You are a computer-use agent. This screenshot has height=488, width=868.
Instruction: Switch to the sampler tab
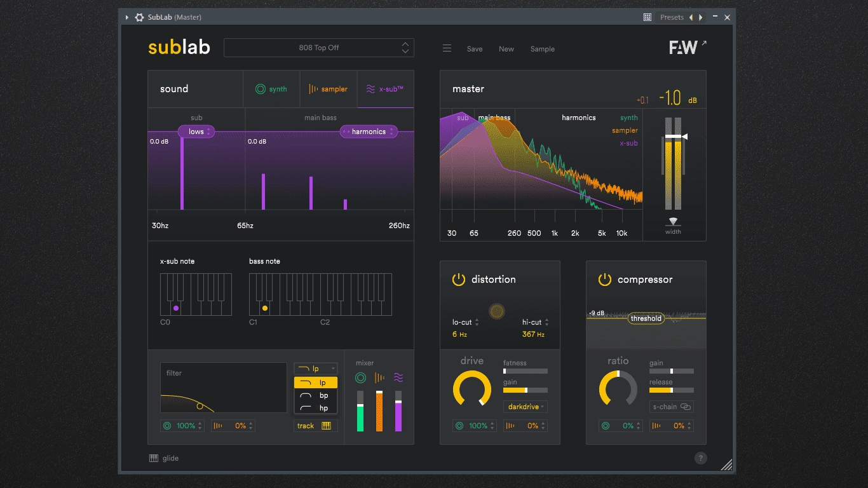pyautogui.click(x=329, y=89)
